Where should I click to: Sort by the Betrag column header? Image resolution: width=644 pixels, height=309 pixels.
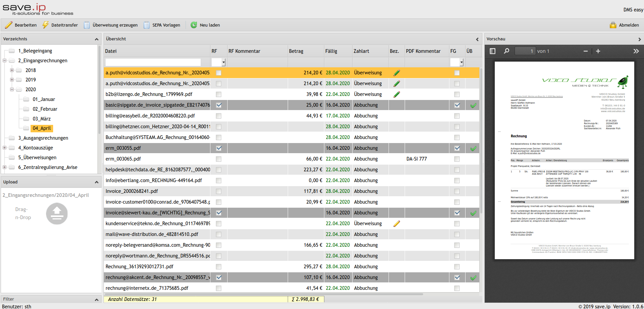click(296, 51)
